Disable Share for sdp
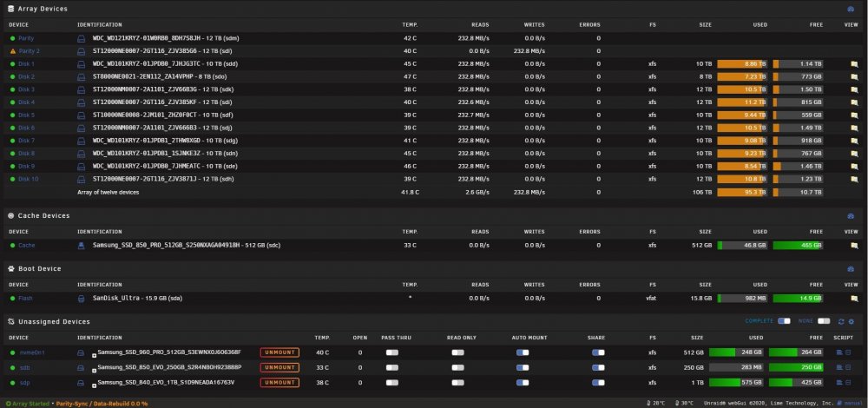 coord(598,383)
